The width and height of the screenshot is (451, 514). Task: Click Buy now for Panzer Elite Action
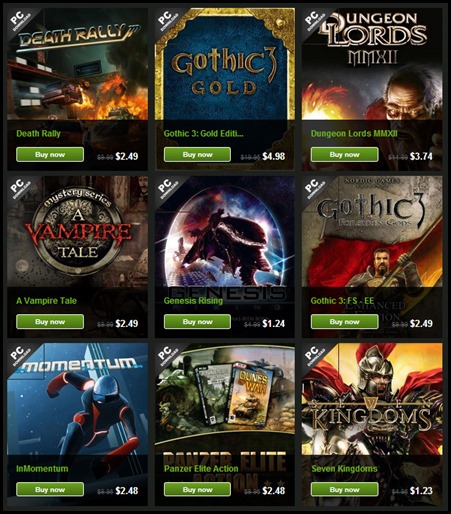tap(197, 490)
